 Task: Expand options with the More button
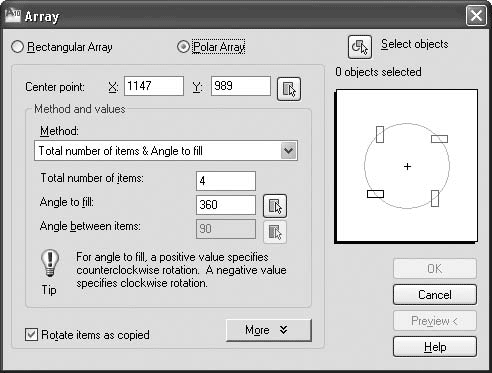coord(269,330)
